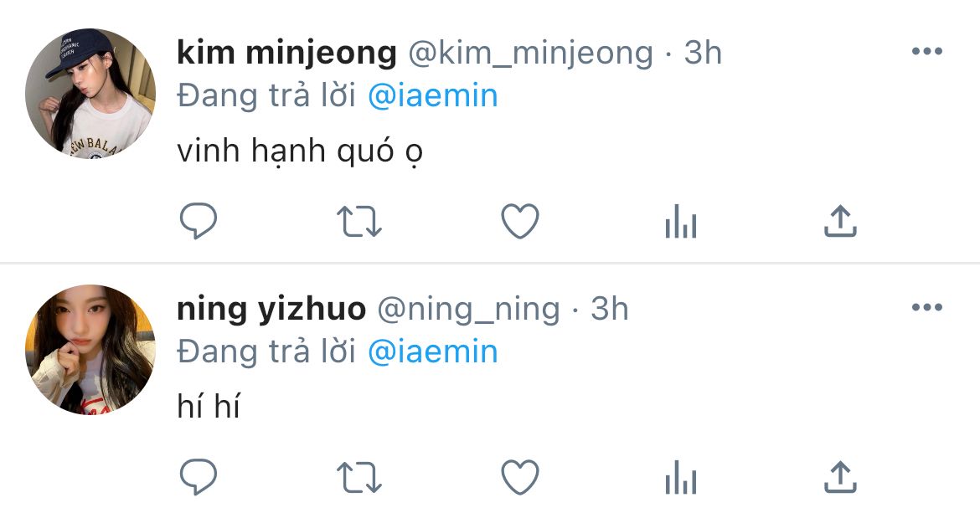The height and width of the screenshot is (513, 980).
Task: Retweet kim minjeong's tweet
Action: tap(358, 222)
